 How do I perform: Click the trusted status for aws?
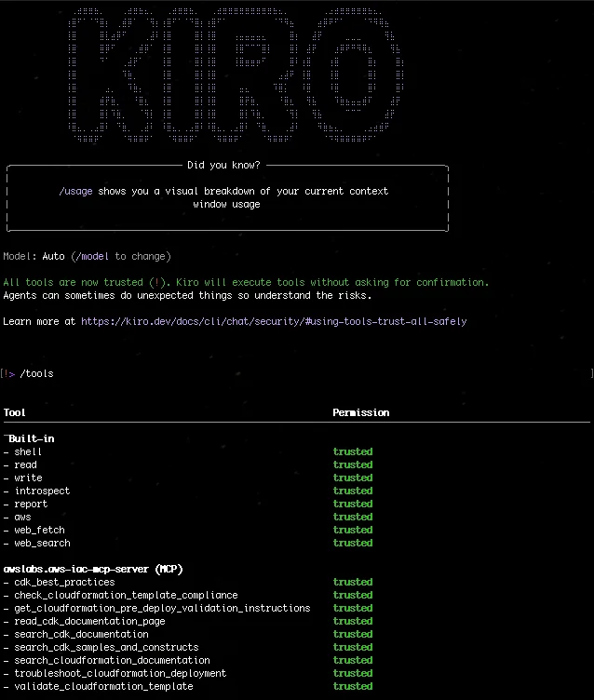click(x=353, y=517)
